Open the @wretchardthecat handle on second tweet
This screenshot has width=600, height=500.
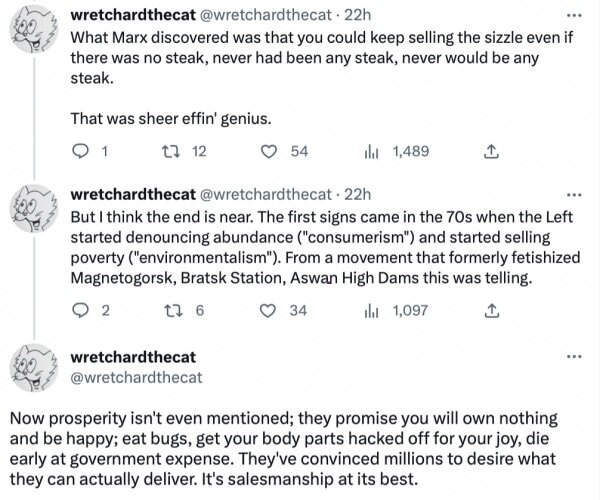[x=265, y=195]
